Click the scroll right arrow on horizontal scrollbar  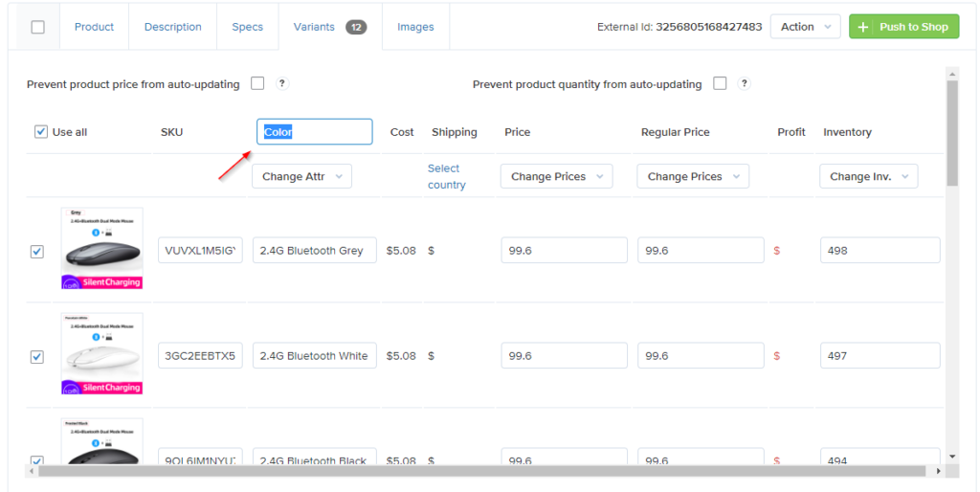939,471
